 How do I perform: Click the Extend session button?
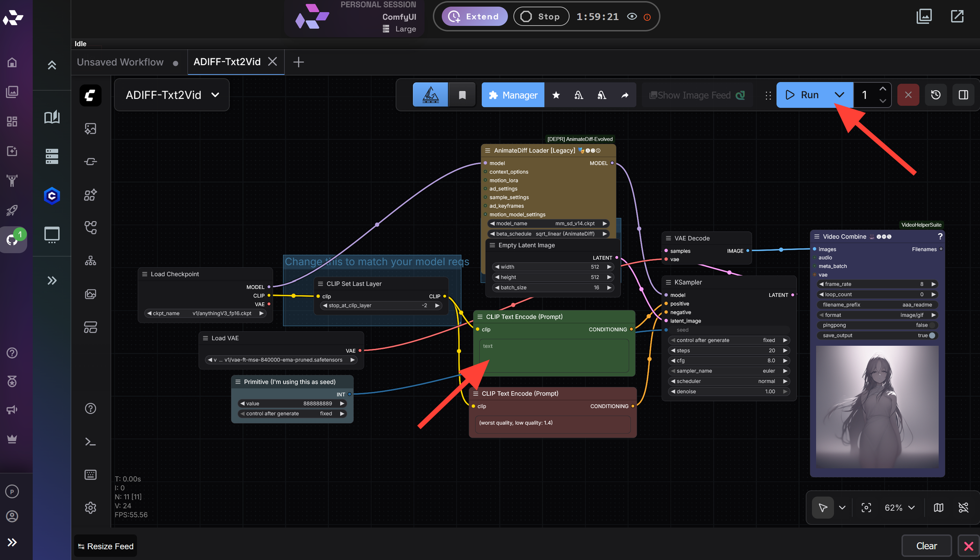pyautogui.click(x=474, y=17)
